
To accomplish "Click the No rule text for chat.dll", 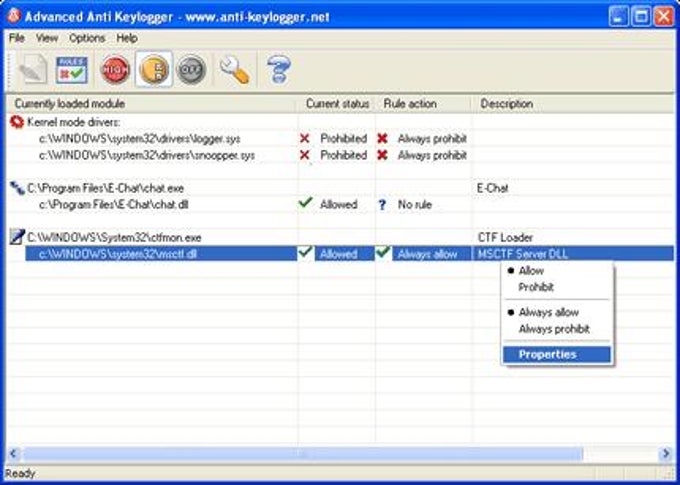I will tap(415, 205).
